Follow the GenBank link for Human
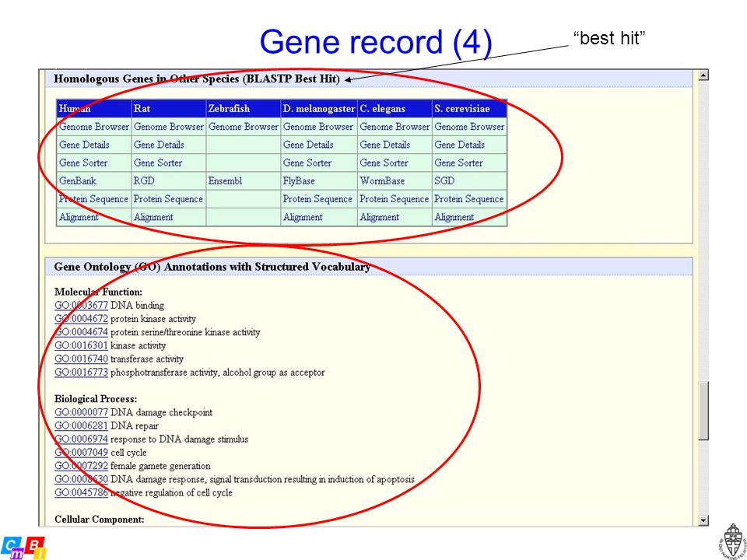Image resolution: width=747 pixels, height=560 pixels. point(78,181)
